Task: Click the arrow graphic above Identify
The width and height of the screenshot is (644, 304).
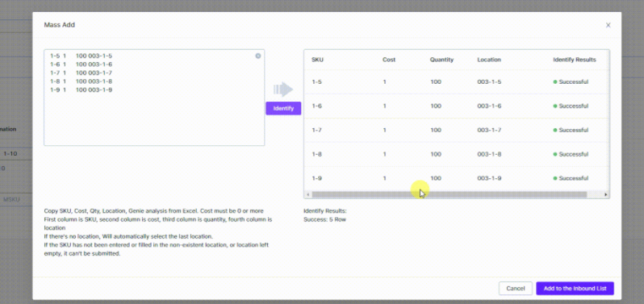Action: [283, 89]
